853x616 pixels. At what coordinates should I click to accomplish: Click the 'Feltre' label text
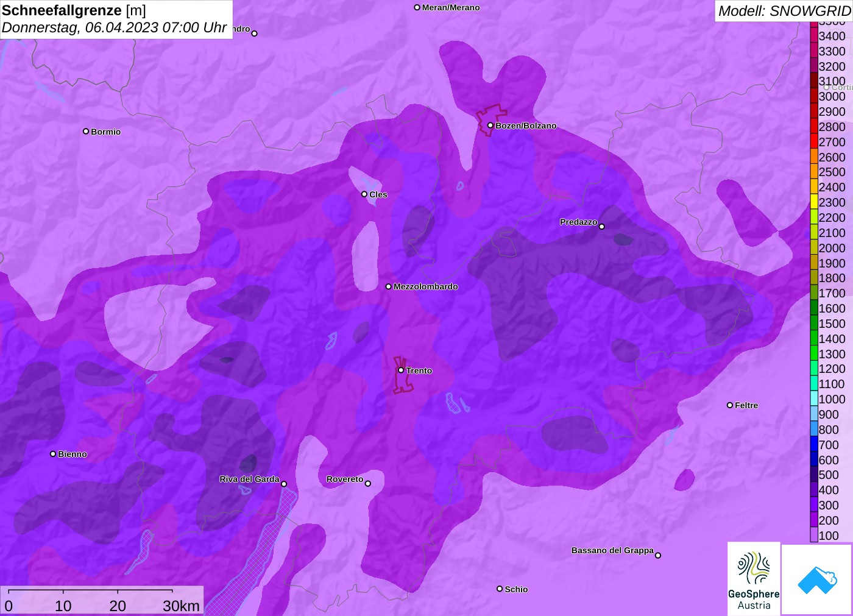point(746,405)
